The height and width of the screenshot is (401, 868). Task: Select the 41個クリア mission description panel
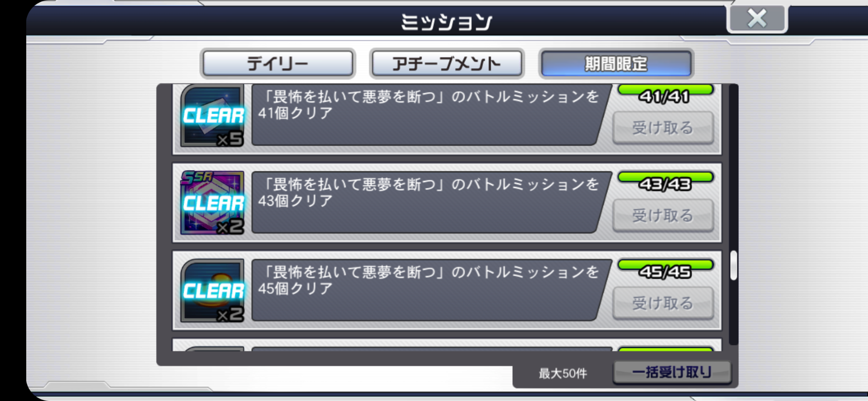(431, 115)
